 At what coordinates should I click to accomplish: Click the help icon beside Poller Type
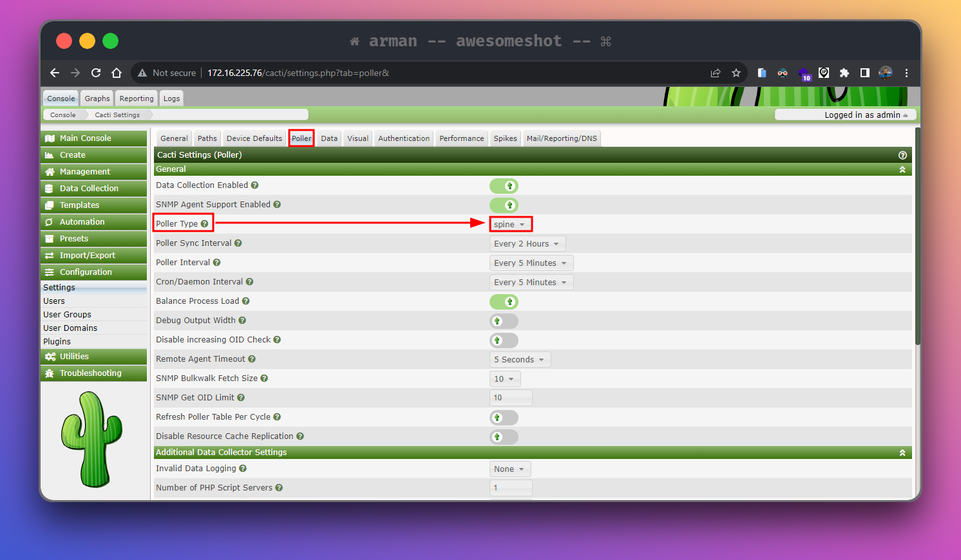(x=204, y=224)
